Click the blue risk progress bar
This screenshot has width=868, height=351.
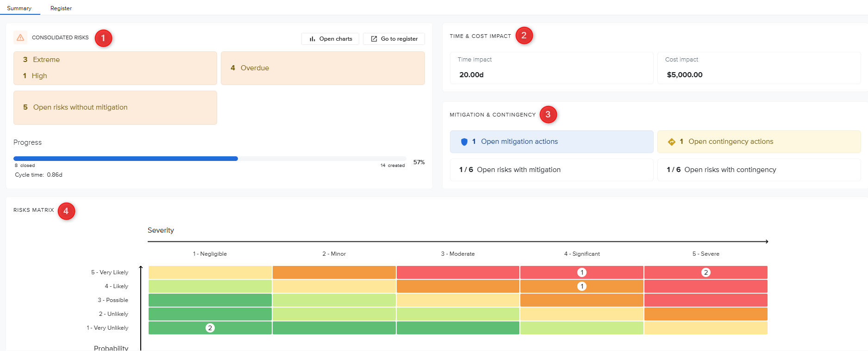click(125, 159)
